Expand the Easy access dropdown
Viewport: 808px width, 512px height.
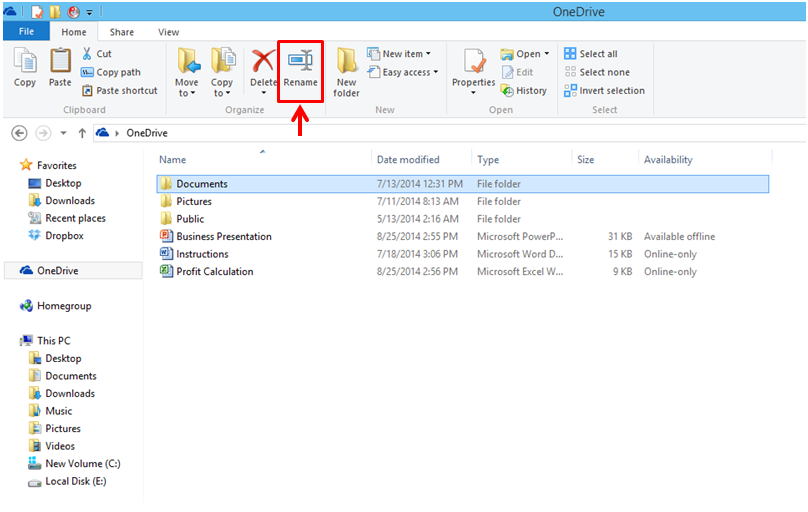436,72
